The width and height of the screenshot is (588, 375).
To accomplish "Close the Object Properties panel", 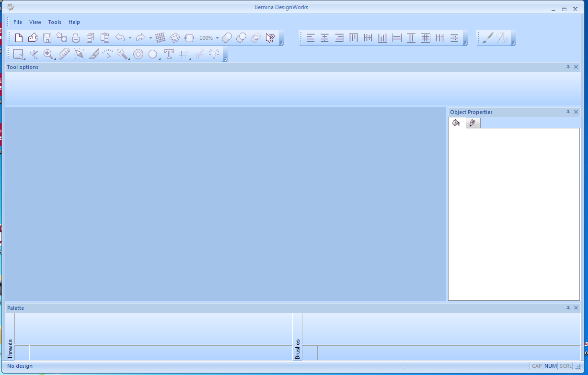I will (576, 112).
